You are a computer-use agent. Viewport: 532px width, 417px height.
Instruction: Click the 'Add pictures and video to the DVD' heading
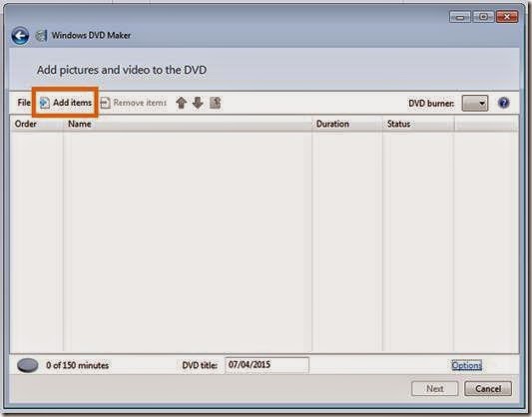pos(122,70)
